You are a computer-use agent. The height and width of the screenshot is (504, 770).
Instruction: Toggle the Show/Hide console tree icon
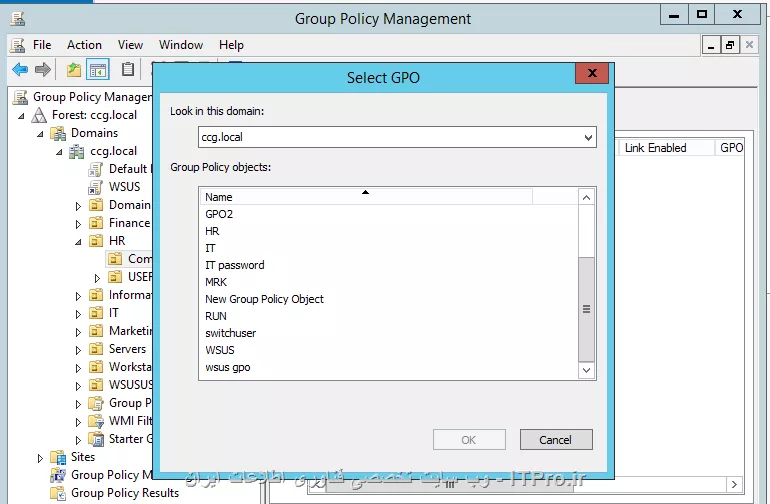pyautogui.click(x=98, y=70)
